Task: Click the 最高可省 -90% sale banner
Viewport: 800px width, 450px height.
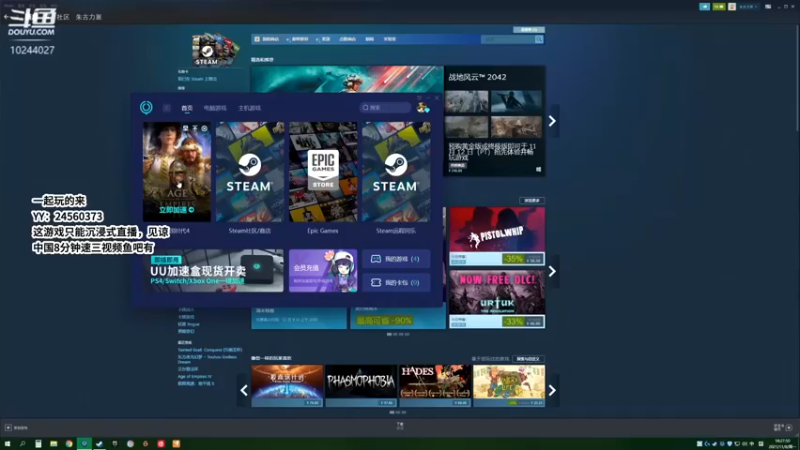Action: (x=397, y=320)
